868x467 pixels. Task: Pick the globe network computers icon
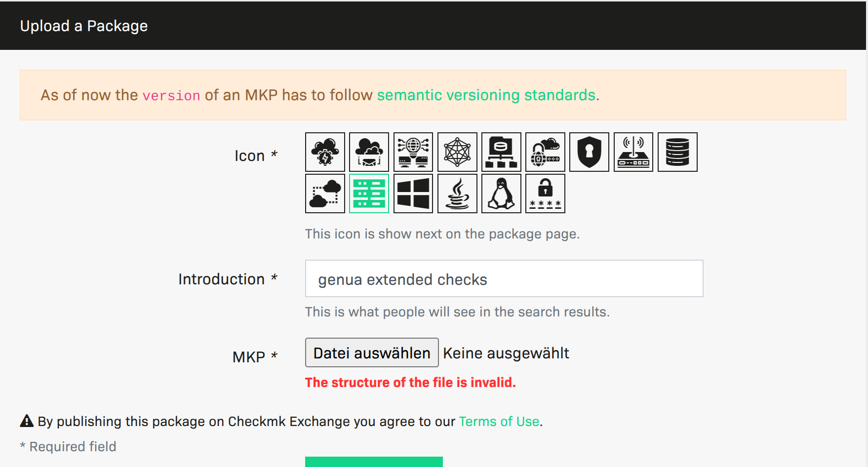tap(413, 152)
